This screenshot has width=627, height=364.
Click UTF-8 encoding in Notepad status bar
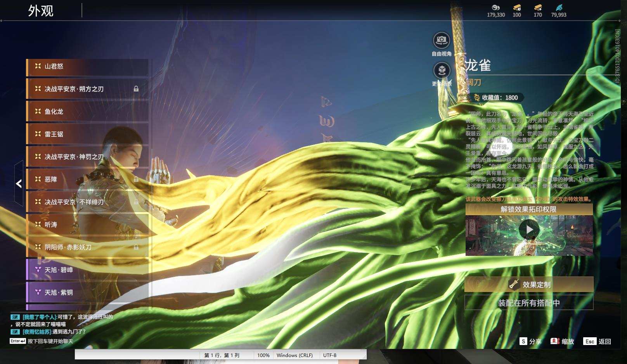point(330,355)
